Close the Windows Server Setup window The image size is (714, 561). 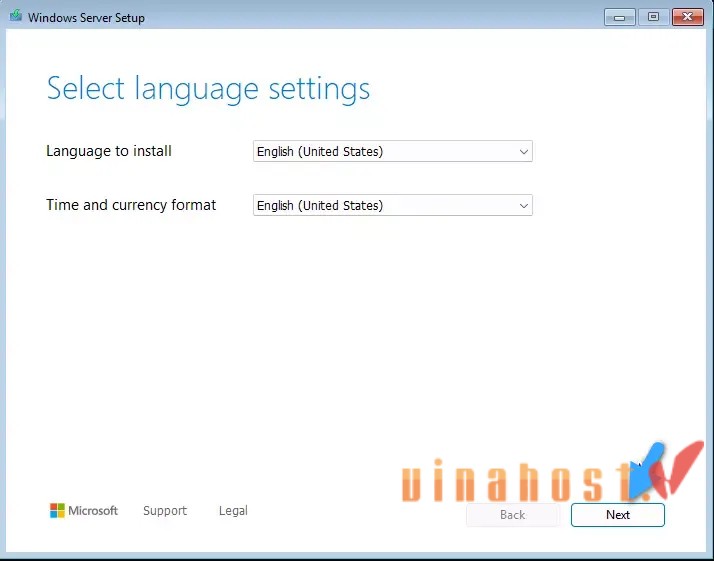(688, 17)
